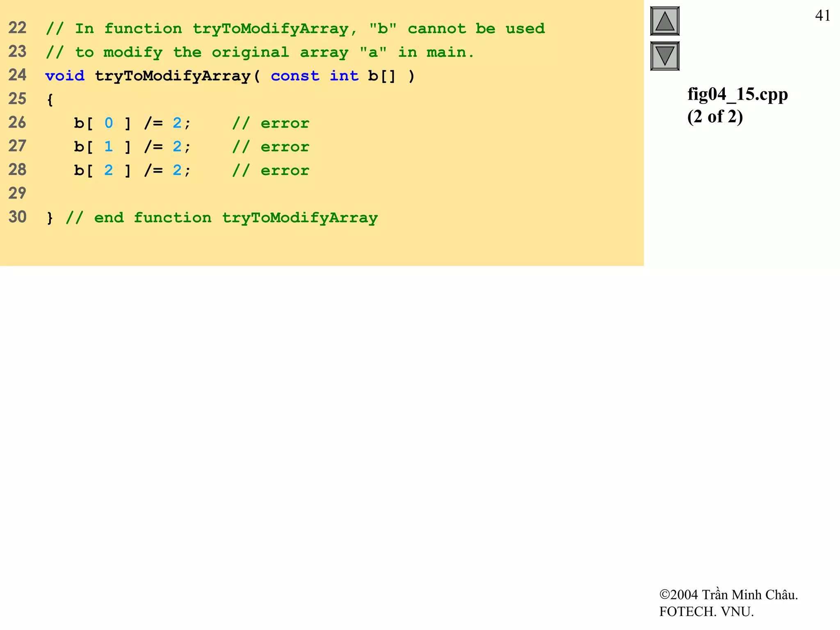
Task: Click the '// error' comment on line 28
Action: pos(271,170)
